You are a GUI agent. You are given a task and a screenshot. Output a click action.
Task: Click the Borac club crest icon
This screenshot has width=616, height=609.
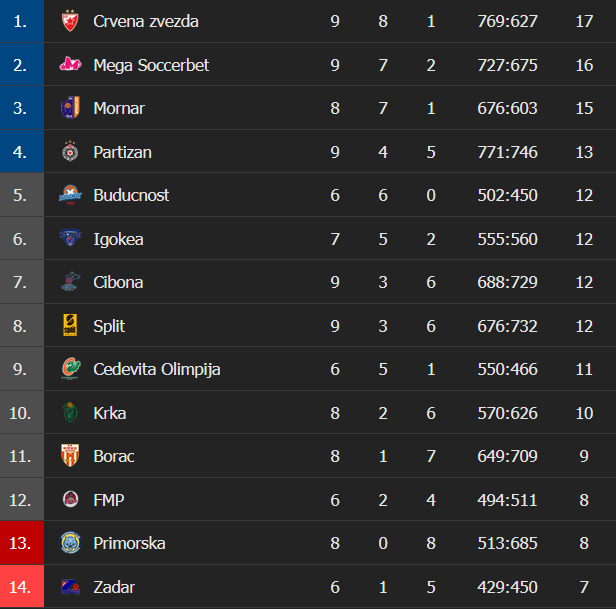point(70,456)
